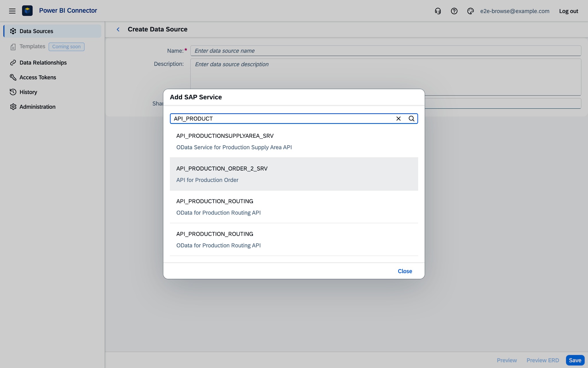Image resolution: width=588 pixels, height=368 pixels.
Task: Click the Save button
Action: pyautogui.click(x=575, y=360)
